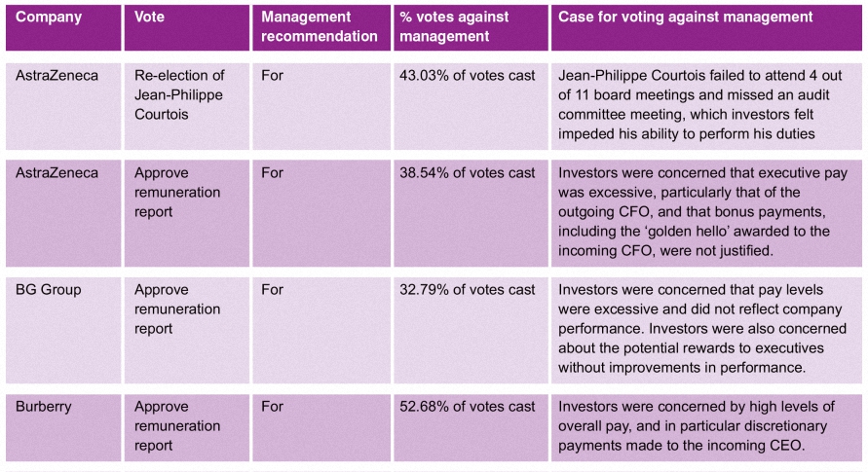Click the Burberry company cell

coord(63,427)
